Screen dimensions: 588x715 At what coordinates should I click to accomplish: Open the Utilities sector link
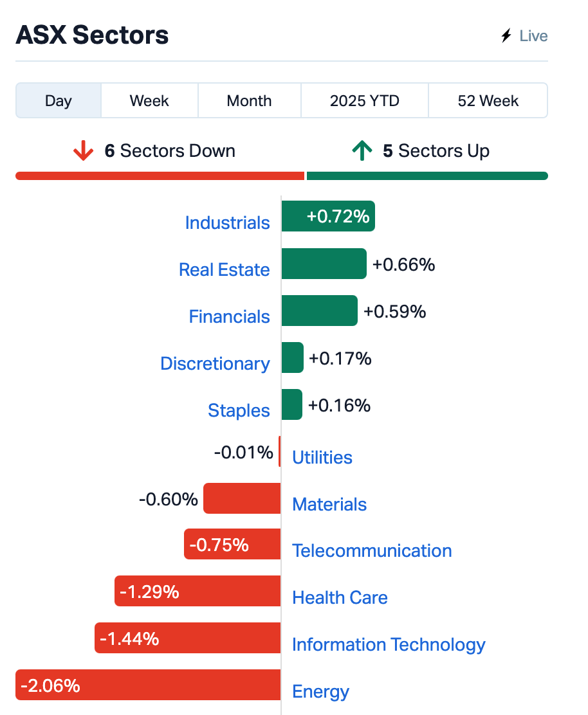(x=322, y=457)
